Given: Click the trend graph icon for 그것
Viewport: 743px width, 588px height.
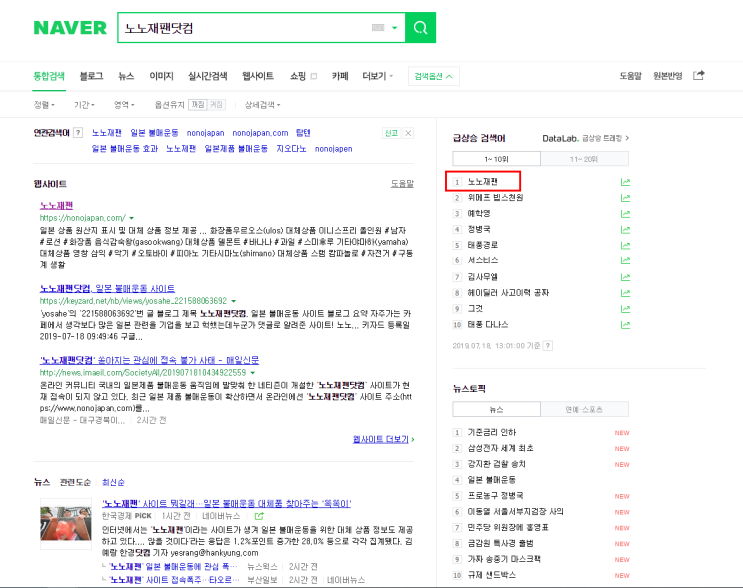Looking at the screenshot, I should [625, 309].
